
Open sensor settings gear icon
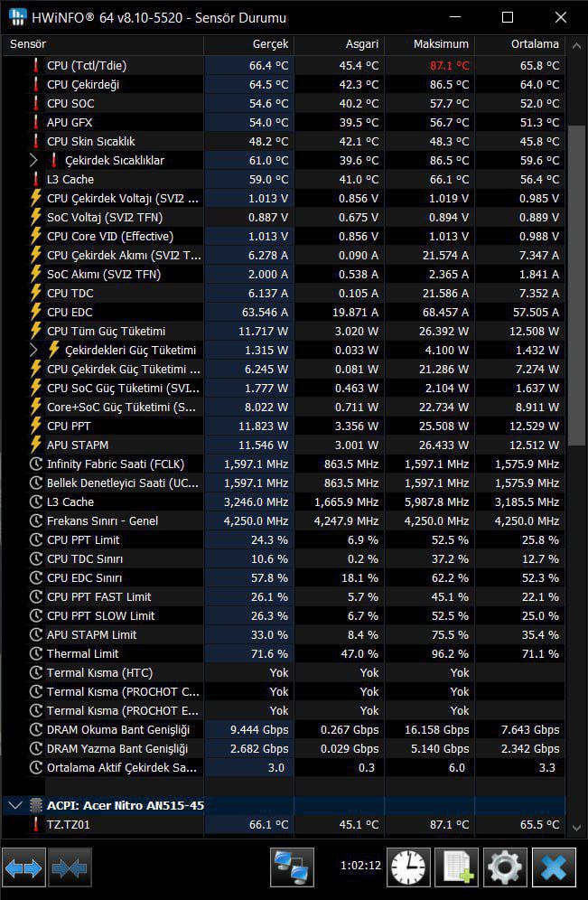click(505, 867)
